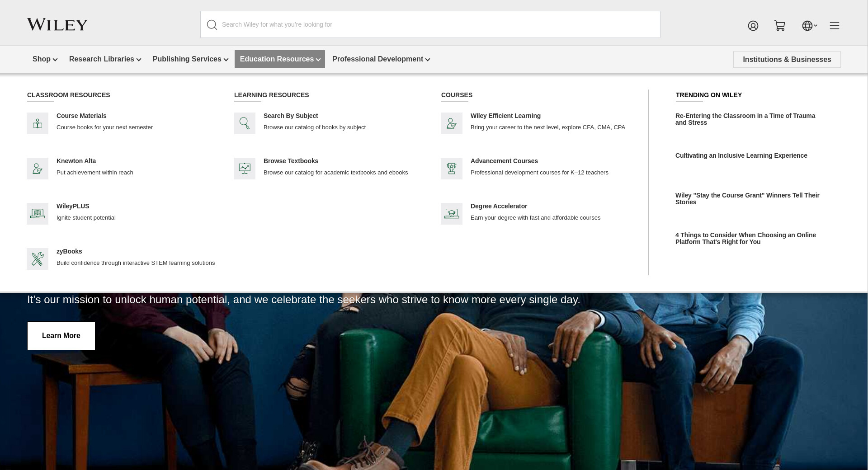Click the search magnifier icon
This screenshot has width=868, height=470.
pos(212,25)
